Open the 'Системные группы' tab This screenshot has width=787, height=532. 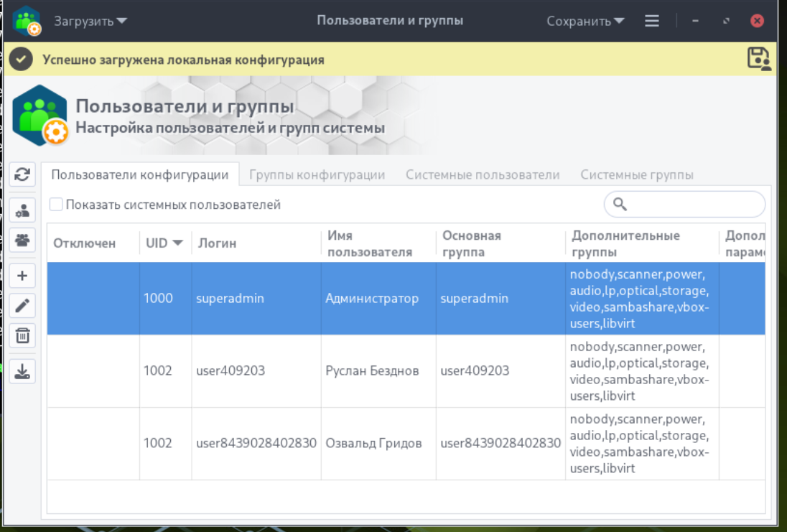(x=637, y=174)
